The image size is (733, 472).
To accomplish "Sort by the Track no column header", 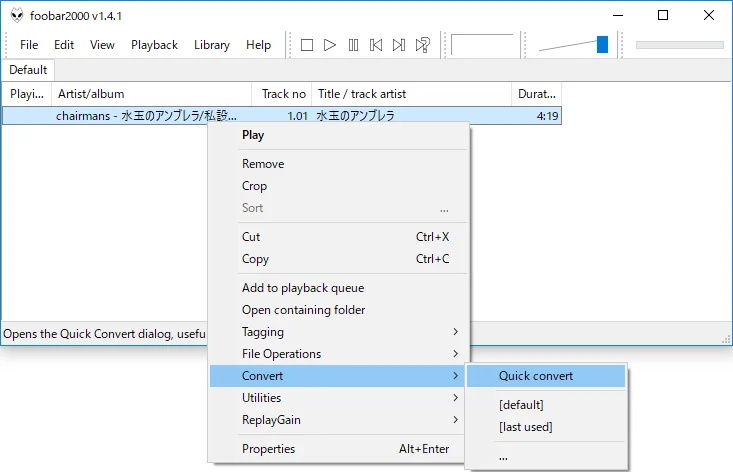I will point(282,94).
